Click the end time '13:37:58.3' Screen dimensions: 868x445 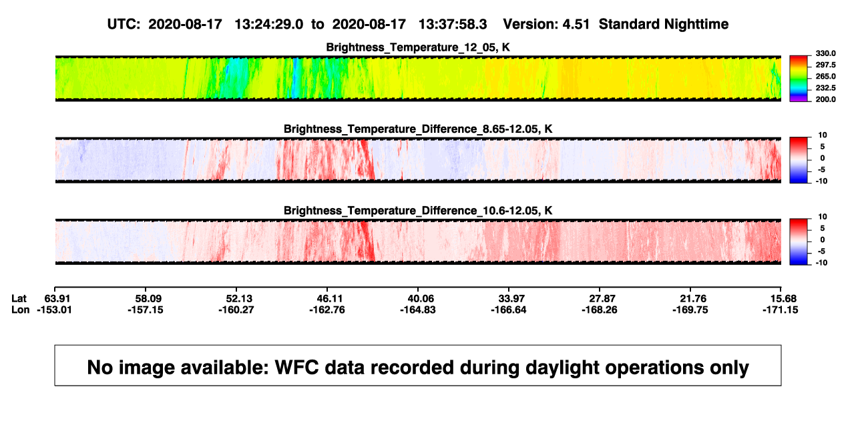click(x=453, y=24)
